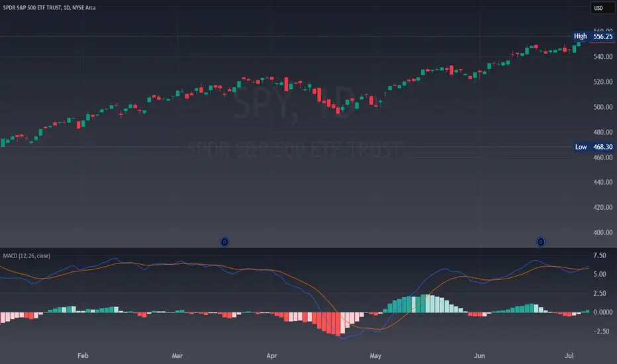Click the 480.00 price axis label
The image size is (617, 364).
point(603,132)
